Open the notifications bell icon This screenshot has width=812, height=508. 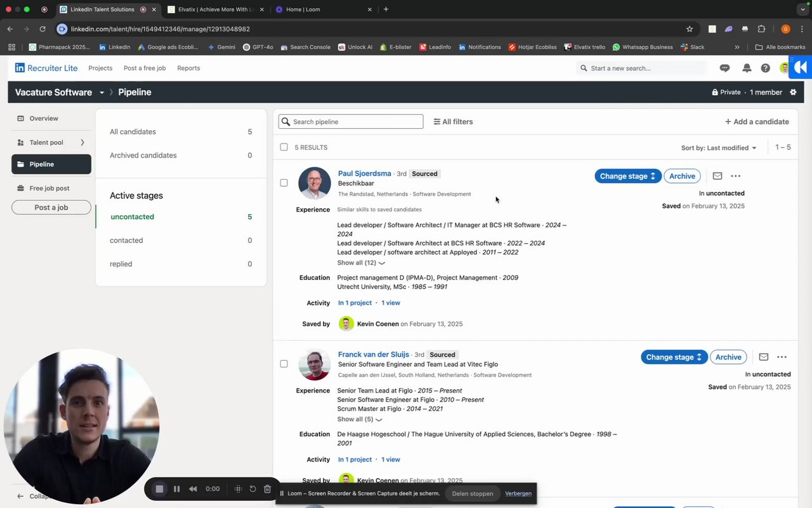pyautogui.click(x=747, y=68)
